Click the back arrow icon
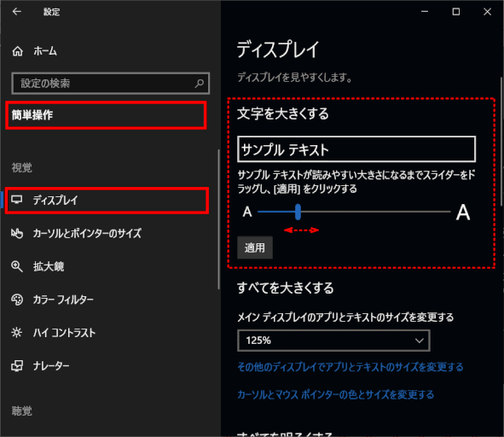 tap(17, 12)
